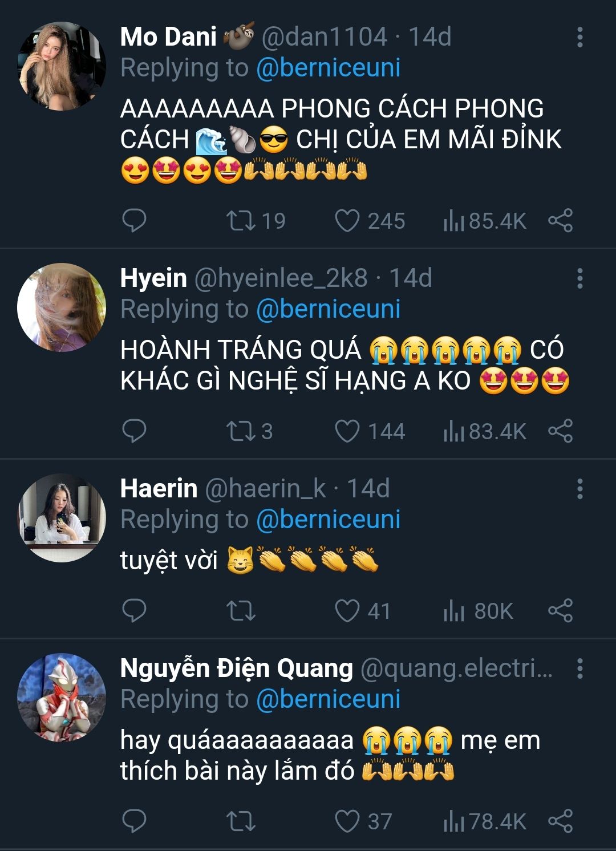The width and height of the screenshot is (616, 851).
Task: Open more options for Mo Dani's tweet
Action: tap(579, 37)
